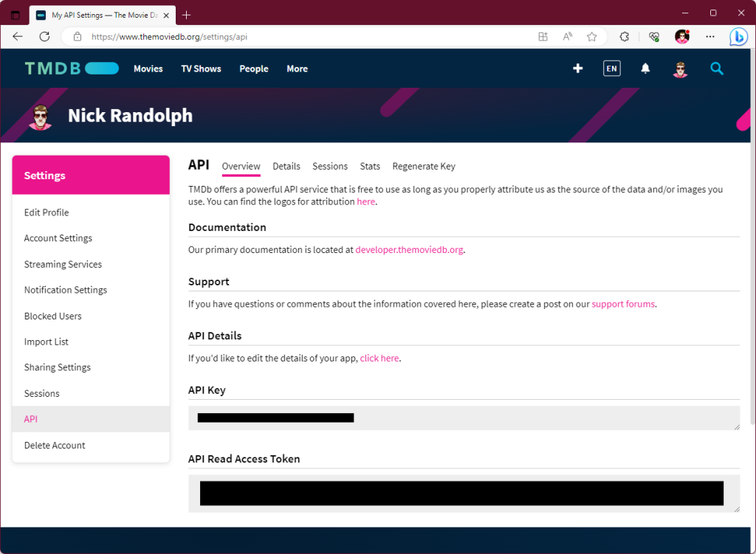The height and width of the screenshot is (554, 756).
Task: Click the plus icon in TMDB header
Action: pos(578,69)
